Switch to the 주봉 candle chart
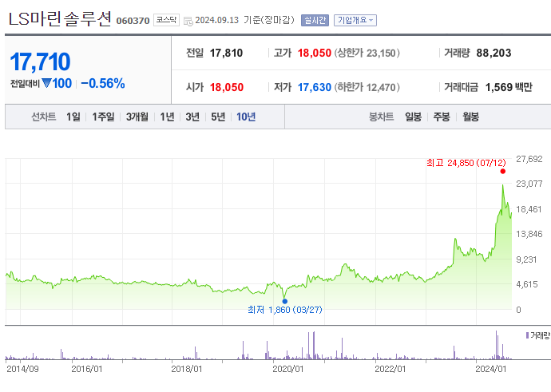Screen dimensions: 551x392 tap(442, 117)
